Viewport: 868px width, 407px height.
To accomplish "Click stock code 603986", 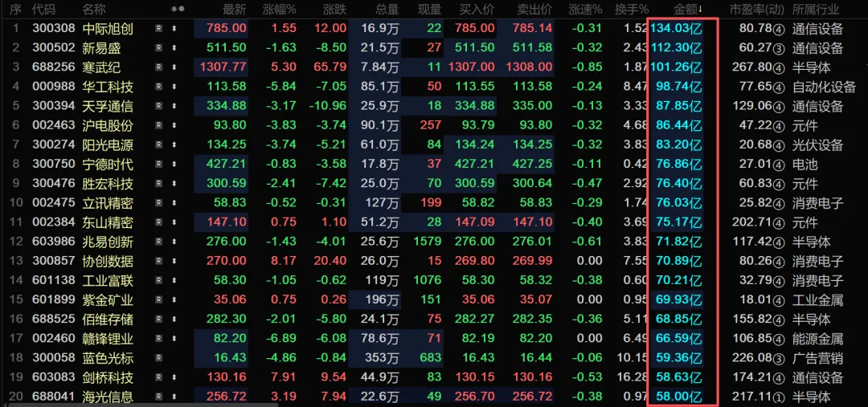I will 54,242.
